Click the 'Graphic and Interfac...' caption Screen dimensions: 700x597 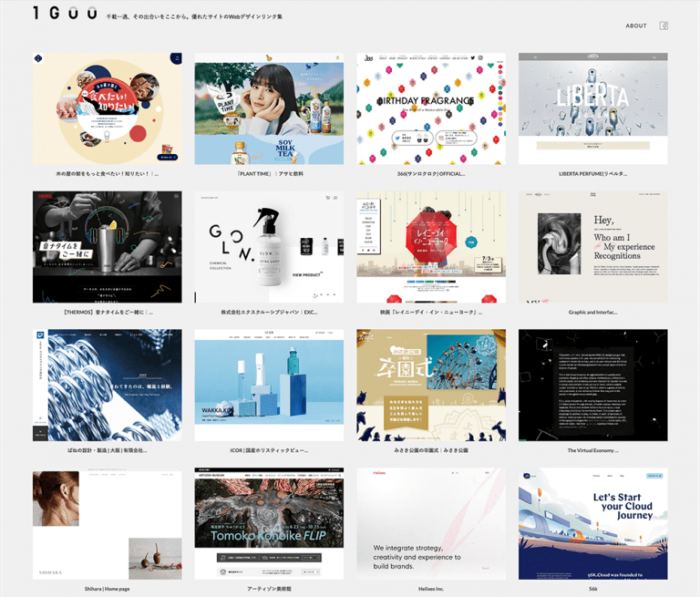592,312
